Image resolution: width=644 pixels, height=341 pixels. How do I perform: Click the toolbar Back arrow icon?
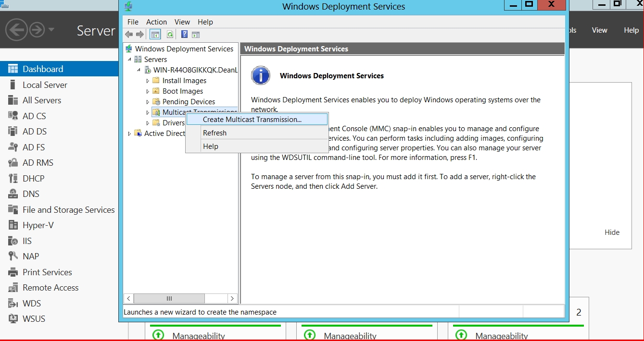[x=129, y=35]
